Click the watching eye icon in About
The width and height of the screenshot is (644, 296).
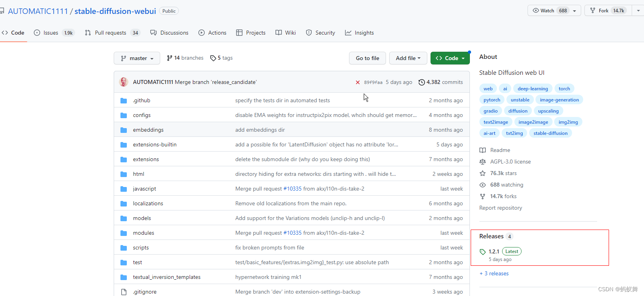click(x=483, y=185)
